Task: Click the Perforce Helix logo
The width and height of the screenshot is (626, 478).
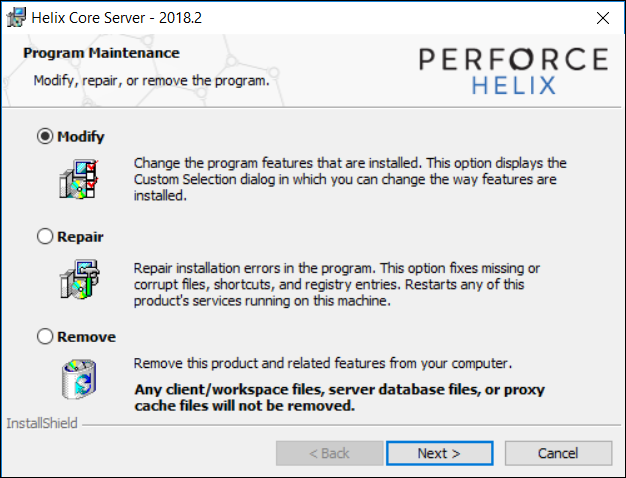Action: pyautogui.click(x=512, y=71)
